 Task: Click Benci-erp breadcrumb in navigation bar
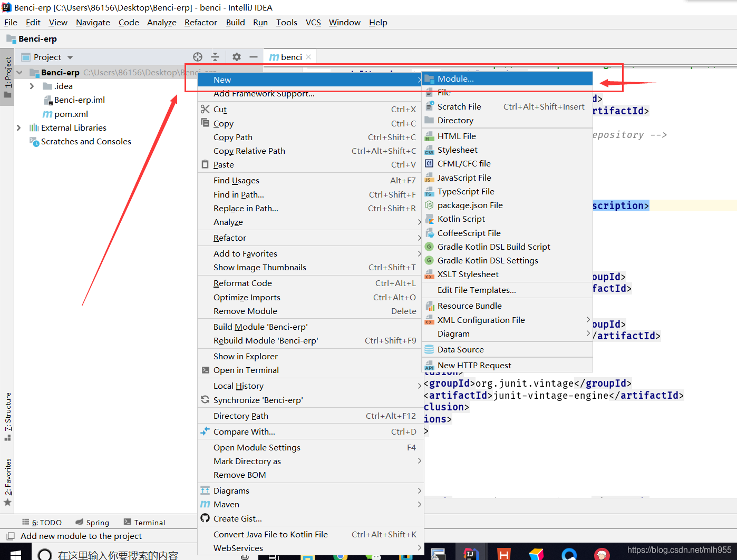point(32,38)
